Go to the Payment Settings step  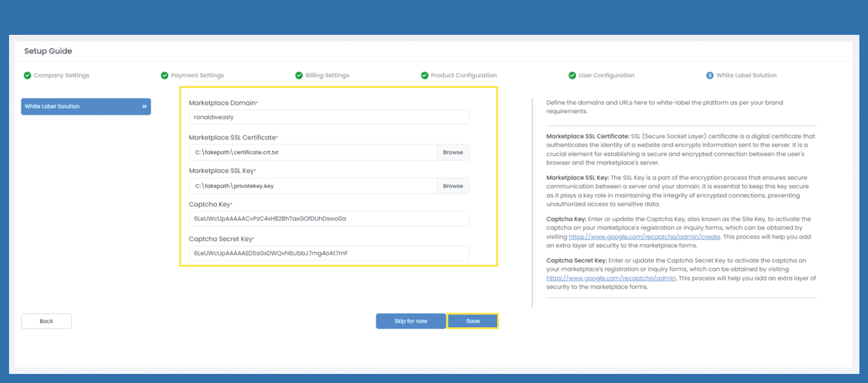coord(197,76)
